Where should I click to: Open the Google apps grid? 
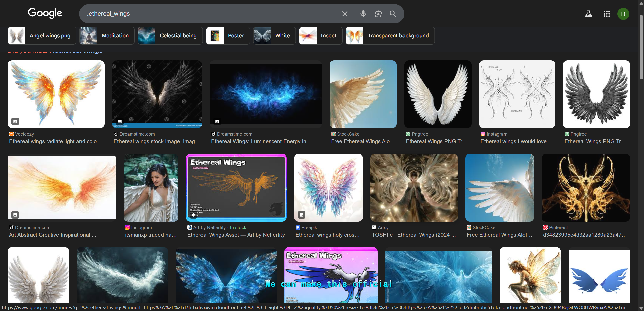[607, 14]
